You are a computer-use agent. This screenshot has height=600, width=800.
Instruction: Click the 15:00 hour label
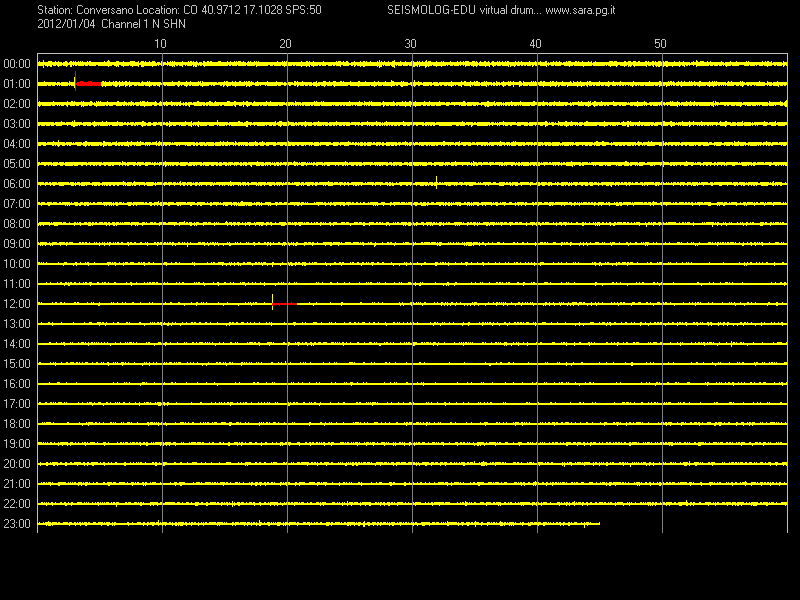[17, 364]
